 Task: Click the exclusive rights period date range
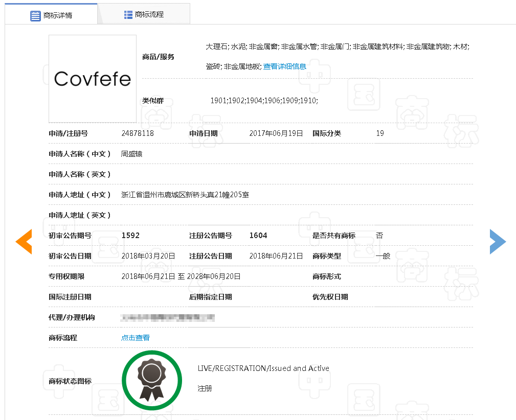click(x=181, y=276)
